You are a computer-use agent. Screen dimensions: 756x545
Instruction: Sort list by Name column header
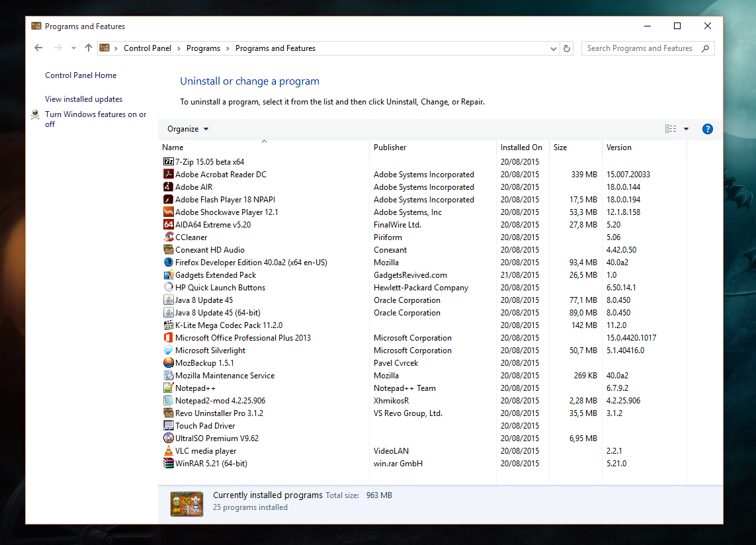(x=264, y=147)
